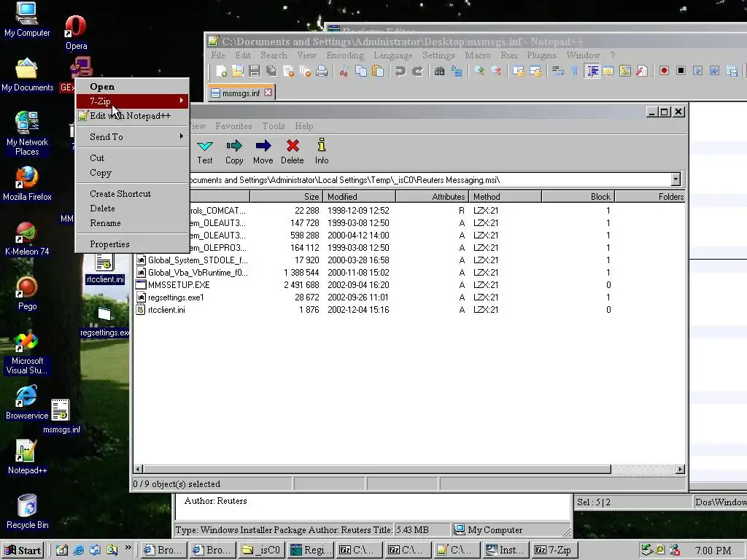Click the Replace icon in Notepad++ toolbar
This screenshot has height=560, width=747.
point(457,71)
